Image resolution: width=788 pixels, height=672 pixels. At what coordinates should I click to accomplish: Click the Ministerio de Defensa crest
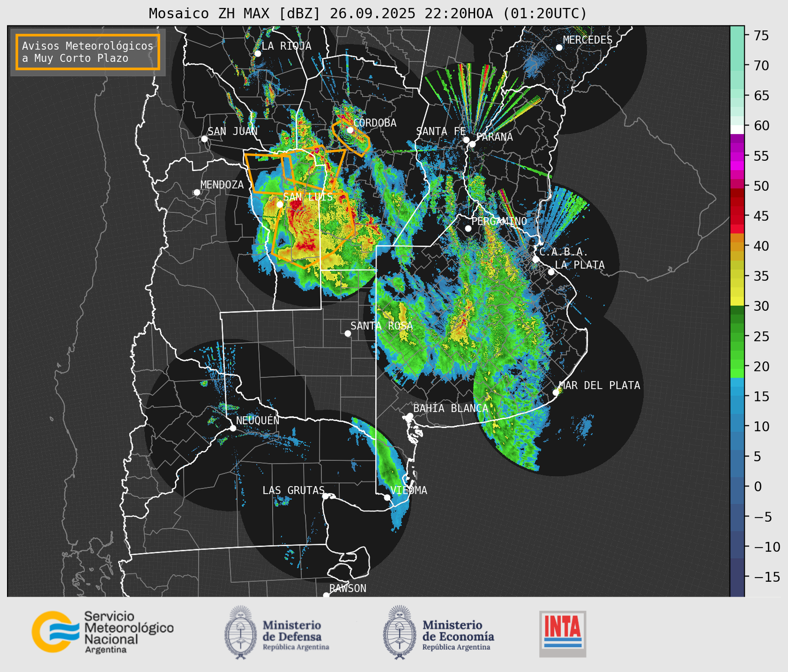click(x=241, y=632)
